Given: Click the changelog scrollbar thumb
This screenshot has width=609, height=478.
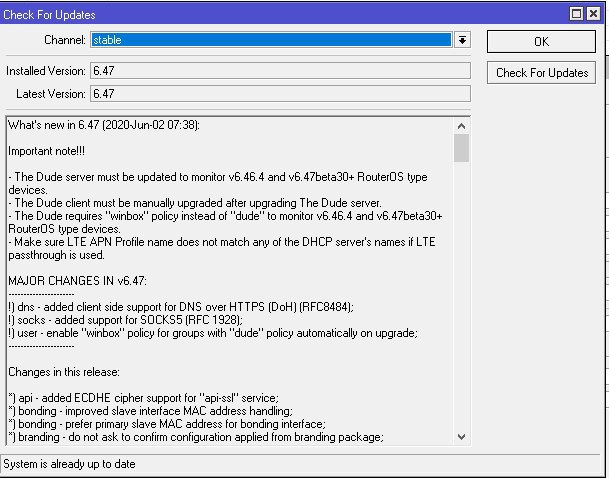Looking at the screenshot, I should coord(461,148).
